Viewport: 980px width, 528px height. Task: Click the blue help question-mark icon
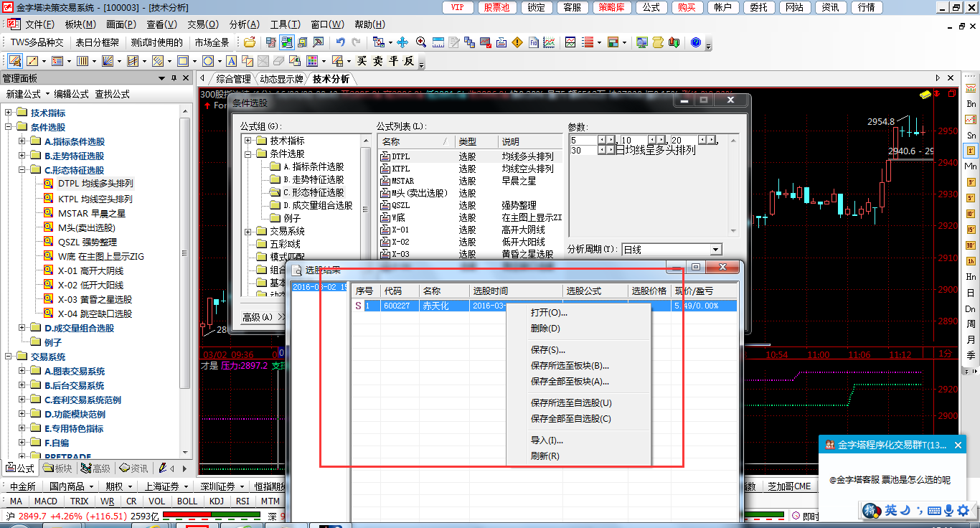pyautogui.click(x=695, y=42)
